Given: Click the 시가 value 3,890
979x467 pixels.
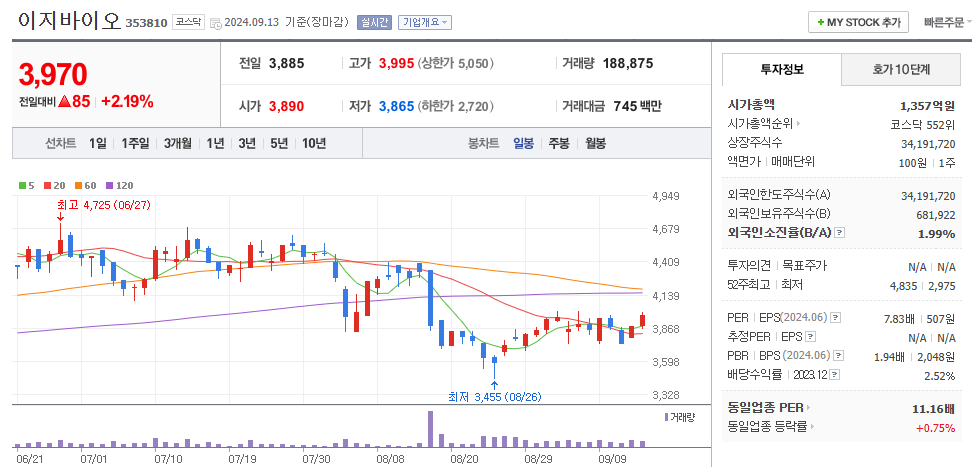Looking at the screenshot, I should 287,106.
